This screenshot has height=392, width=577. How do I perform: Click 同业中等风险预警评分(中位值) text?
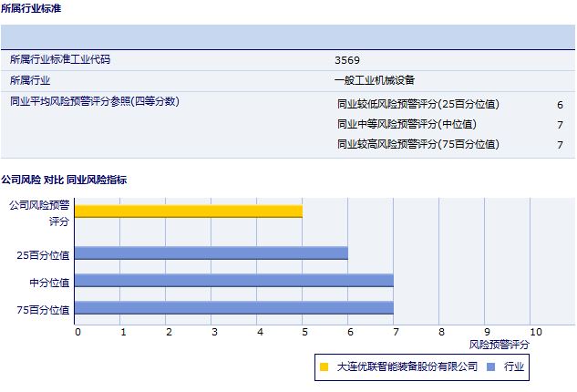[x=407, y=124]
